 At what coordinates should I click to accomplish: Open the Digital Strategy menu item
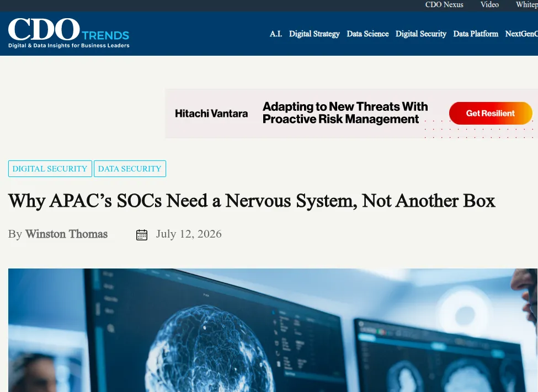click(x=315, y=34)
